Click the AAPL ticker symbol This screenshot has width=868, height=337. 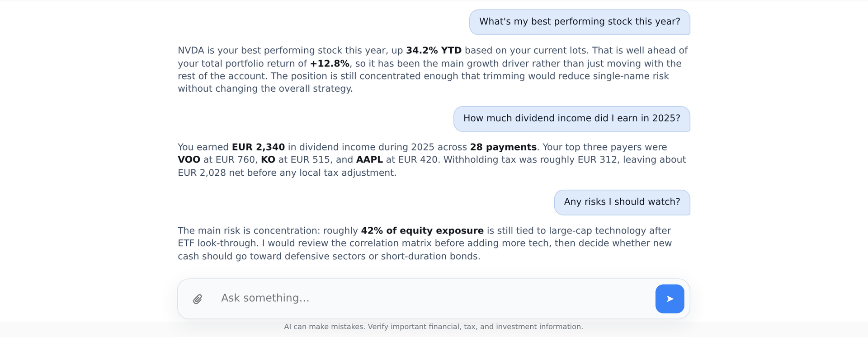point(369,160)
